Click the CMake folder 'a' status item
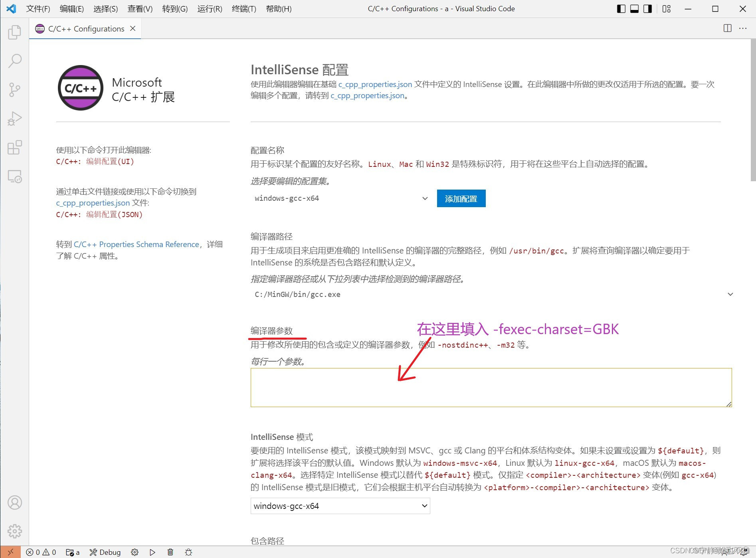Viewport: 756px width, 558px height. (x=73, y=552)
